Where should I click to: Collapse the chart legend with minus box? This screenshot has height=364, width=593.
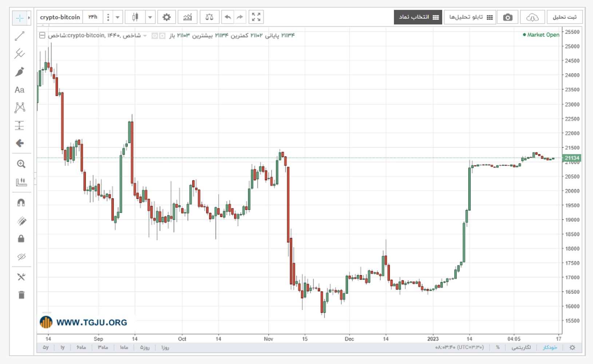(x=42, y=35)
